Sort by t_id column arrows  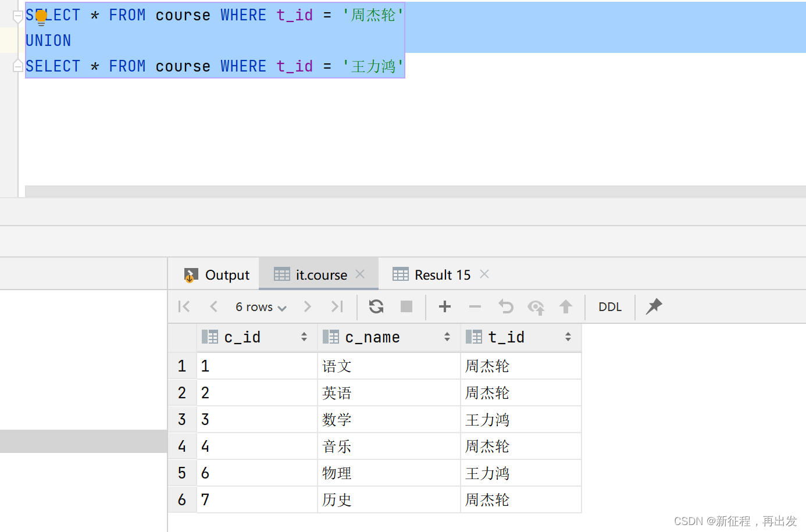568,337
